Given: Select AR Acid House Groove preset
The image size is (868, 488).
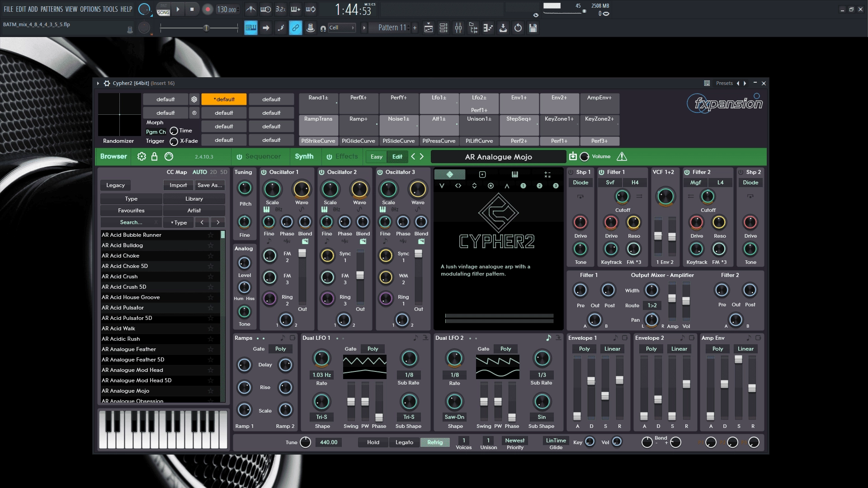Looking at the screenshot, I should 160,297.
